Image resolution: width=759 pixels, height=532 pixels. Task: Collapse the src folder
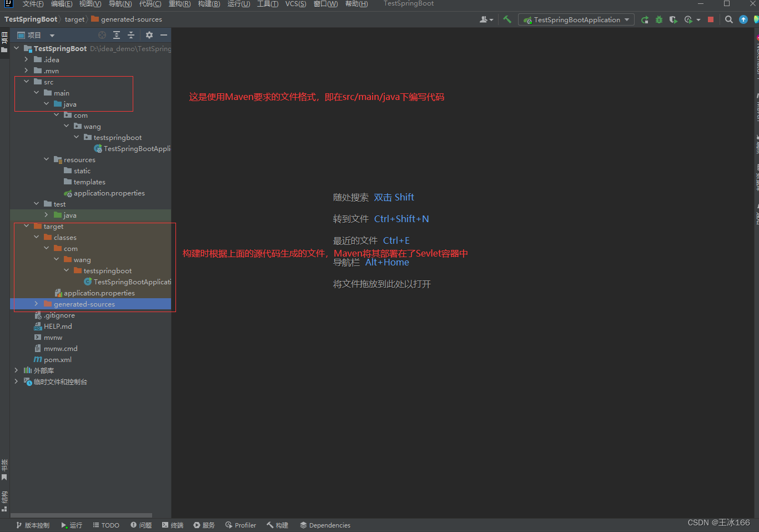26,82
